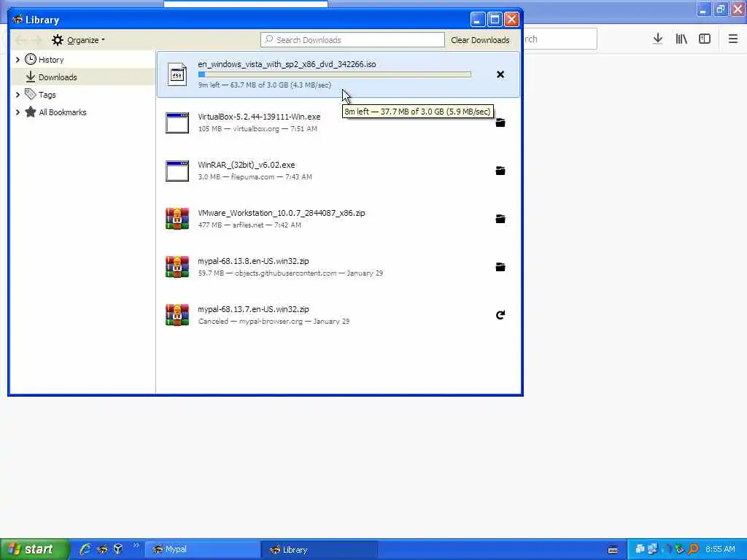Select All Bookmarks in the sidebar
Viewport: 747px width, 560px height.
[83, 112]
